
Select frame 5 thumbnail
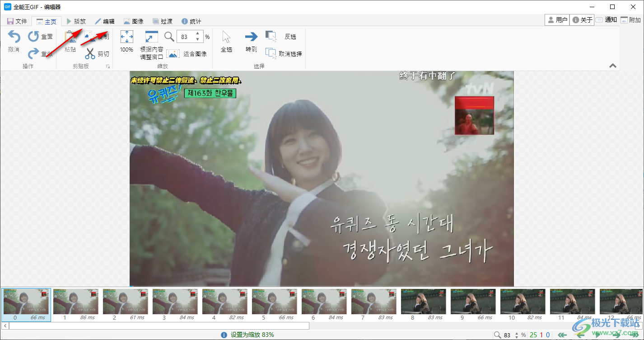[274, 305]
